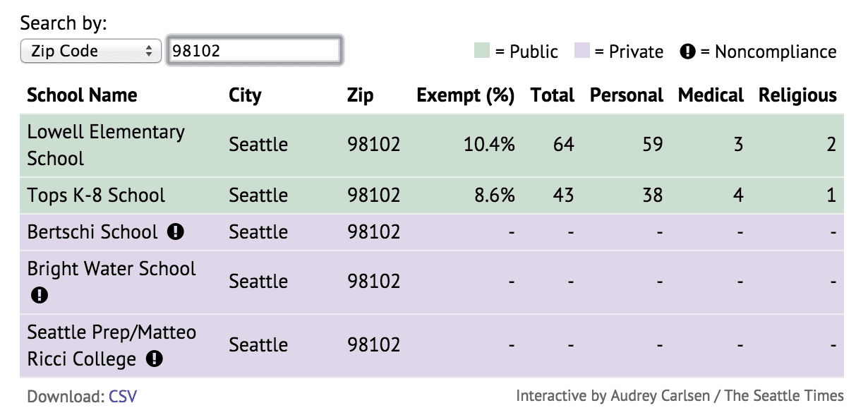Click noncompliance icon under Bright Water School
This screenshot has width=868, height=415.
pos(40,295)
